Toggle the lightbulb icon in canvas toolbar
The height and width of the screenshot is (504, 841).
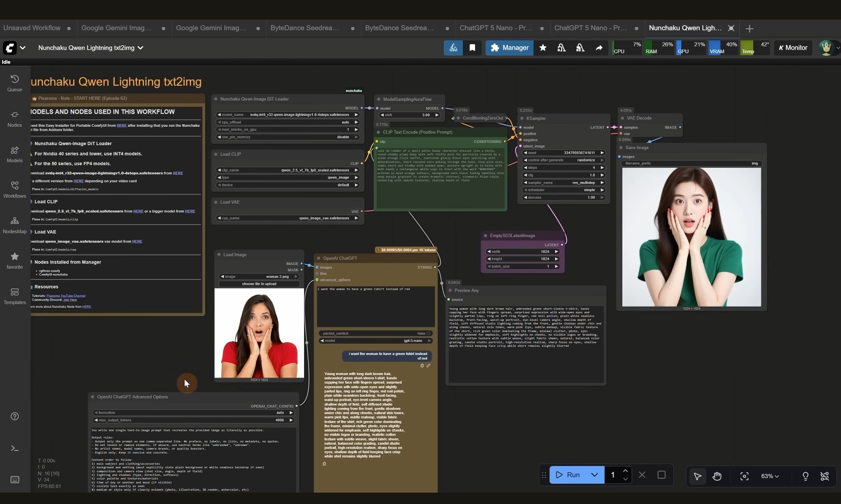pyautogui.click(x=805, y=476)
